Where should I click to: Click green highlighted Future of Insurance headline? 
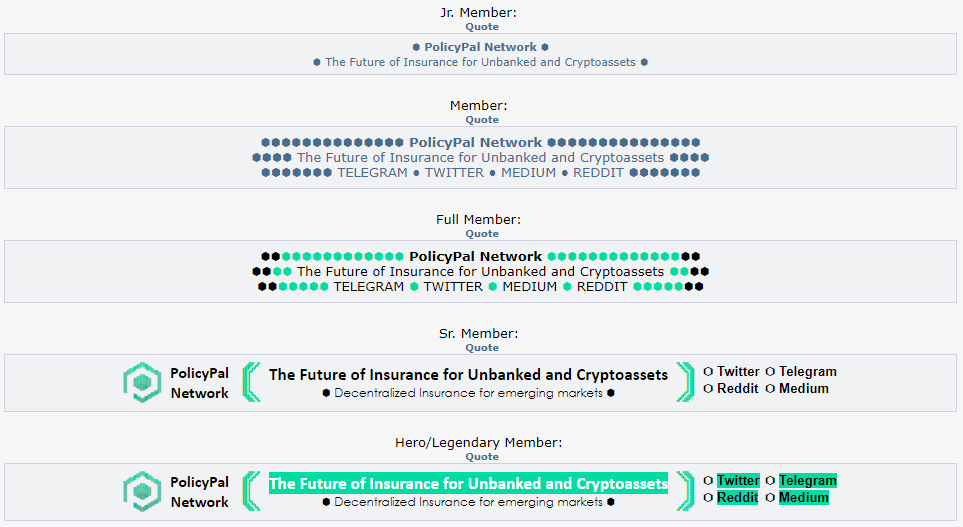pos(469,483)
